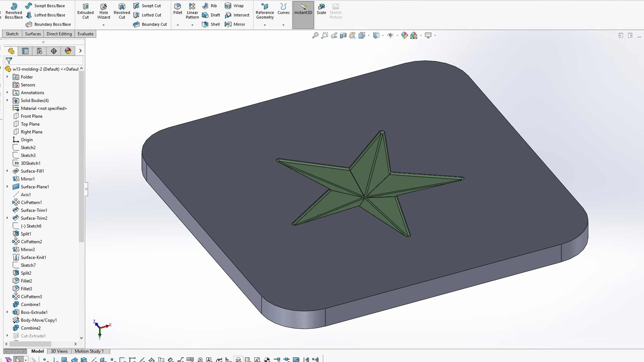The height and width of the screenshot is (362, 644).
Task: Open the FeatureManager design tree tab
Action: tap(11, 51)
